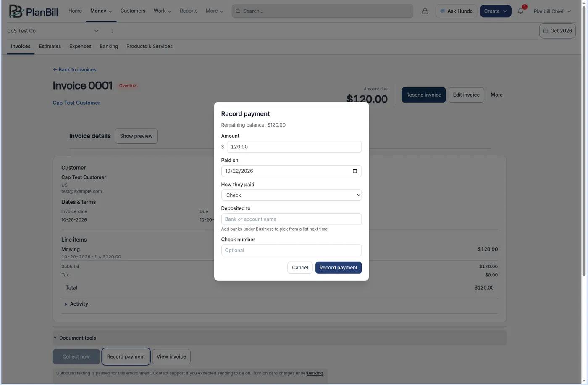Screen dimensions: 588x385
Task: Click Show preview button
Action: (136, 136)
